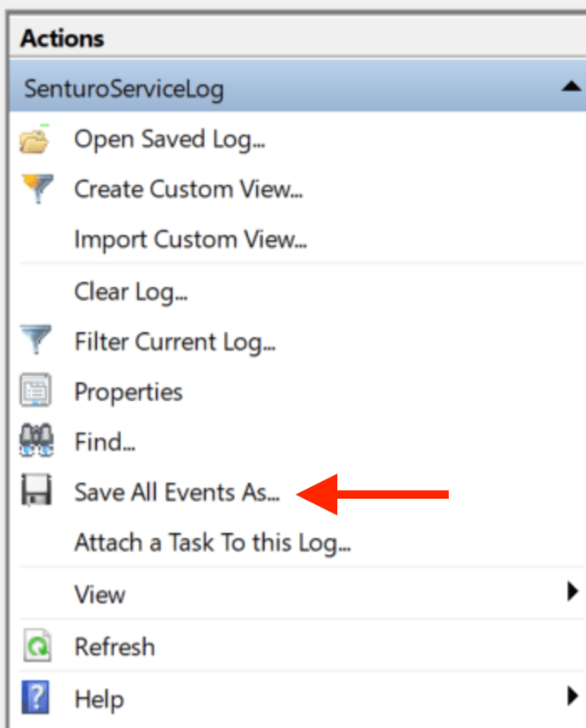
Task: Open the View menu entry
Action: (100, 595)
